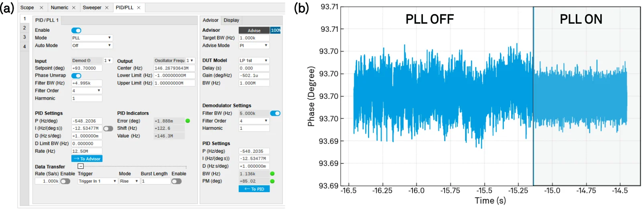
Task: Toggle the PID/PLL Enable switch
Action: 76,31
